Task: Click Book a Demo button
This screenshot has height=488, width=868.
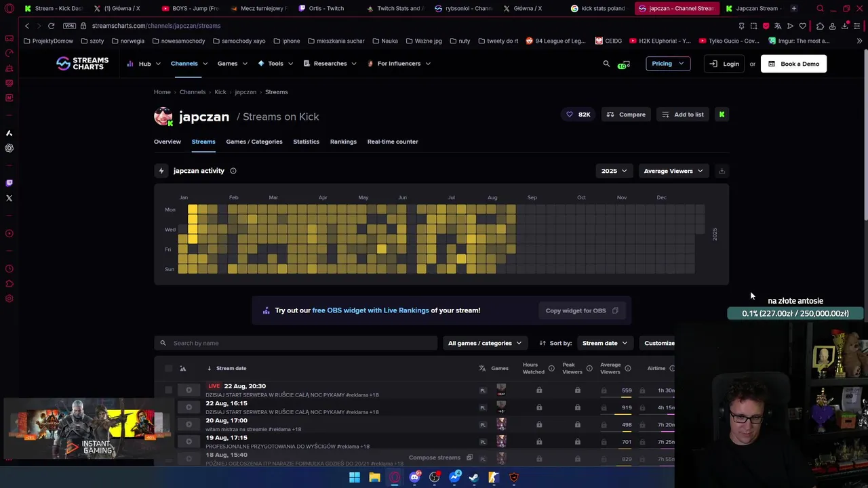Action: tap(793, 64)
